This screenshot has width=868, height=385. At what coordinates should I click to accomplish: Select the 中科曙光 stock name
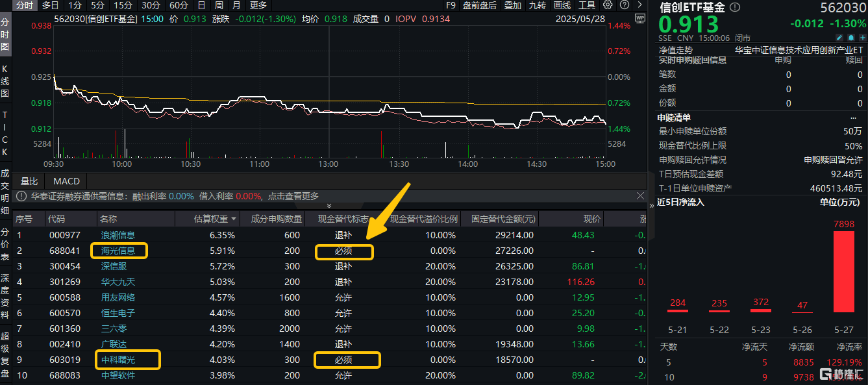click(x=118, y=360)
